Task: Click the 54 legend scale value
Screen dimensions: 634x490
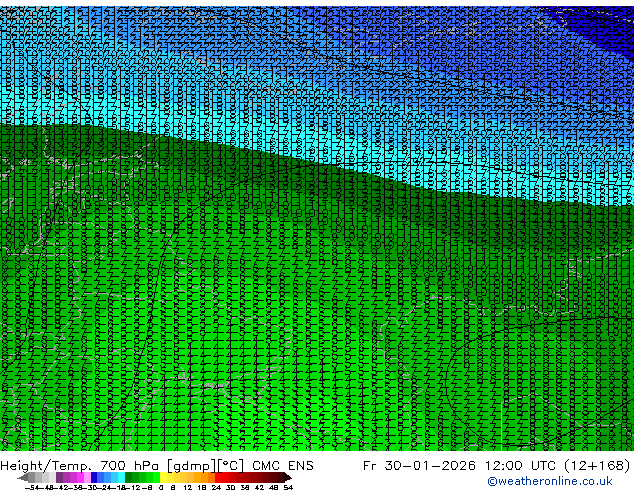Action: [x=288, y=487]
